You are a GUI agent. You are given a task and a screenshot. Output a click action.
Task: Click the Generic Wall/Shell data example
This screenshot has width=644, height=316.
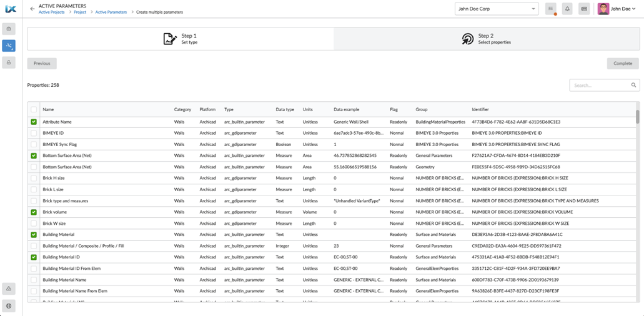click(352, 122)
